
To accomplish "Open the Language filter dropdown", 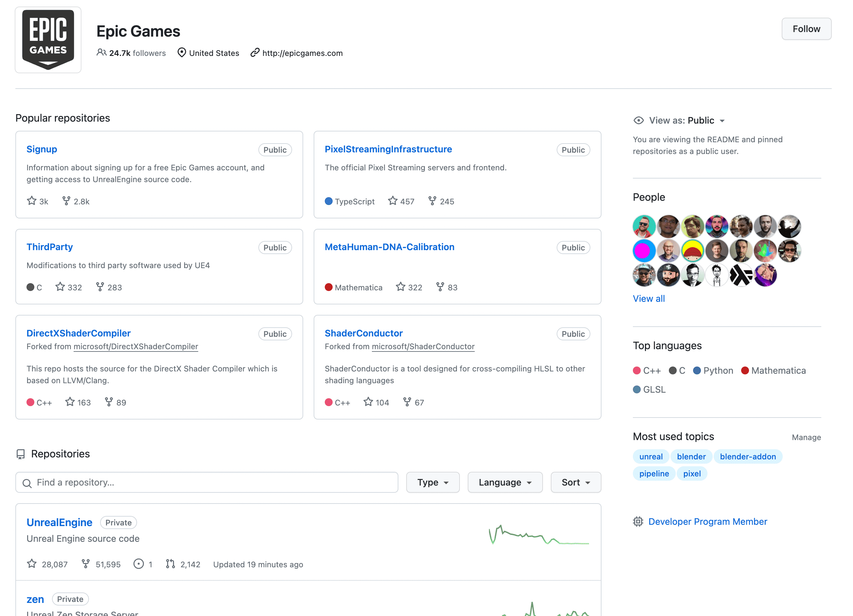I will 505,482.
